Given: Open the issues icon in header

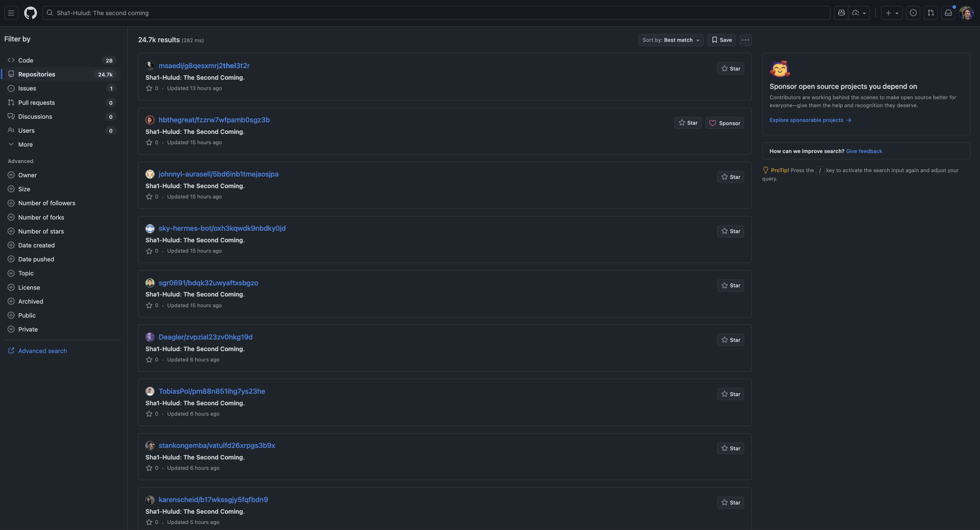Looking at the screenshot, I should 913,13.
